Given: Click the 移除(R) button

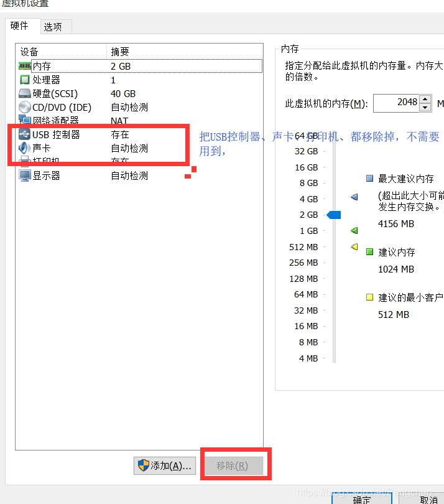Looking at the screenshot, I should (x=234, y=465).
